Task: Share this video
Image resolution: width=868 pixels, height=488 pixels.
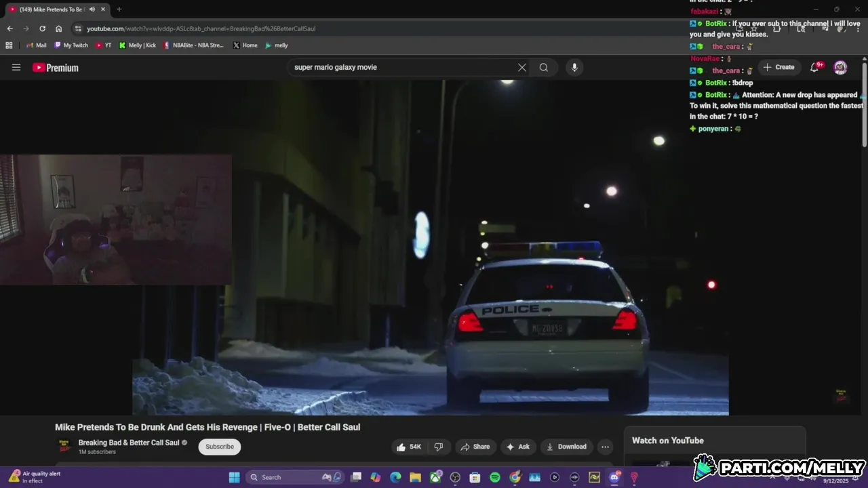Action: [x=475, y=447]
